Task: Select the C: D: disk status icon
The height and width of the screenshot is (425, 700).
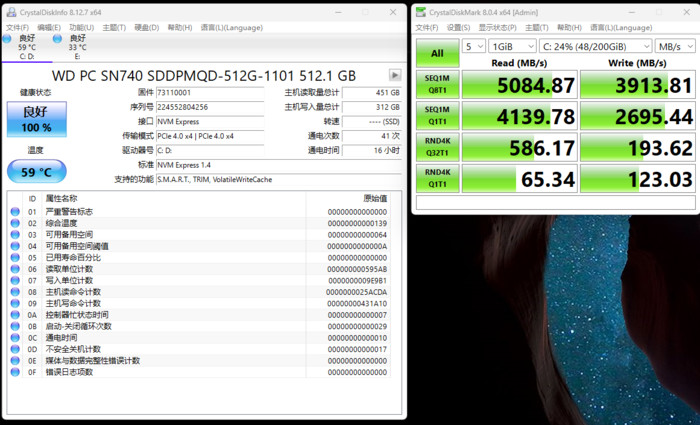Action: click(9, 42)
